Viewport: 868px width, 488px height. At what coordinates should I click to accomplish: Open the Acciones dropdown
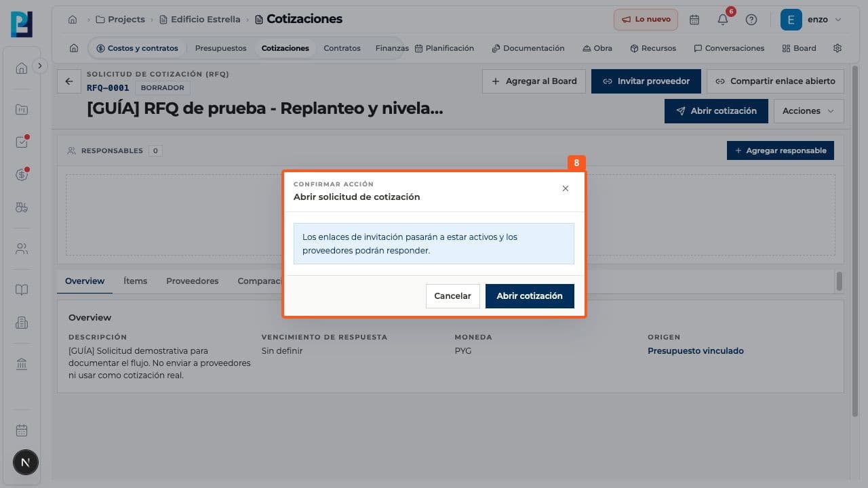point(809,111)
